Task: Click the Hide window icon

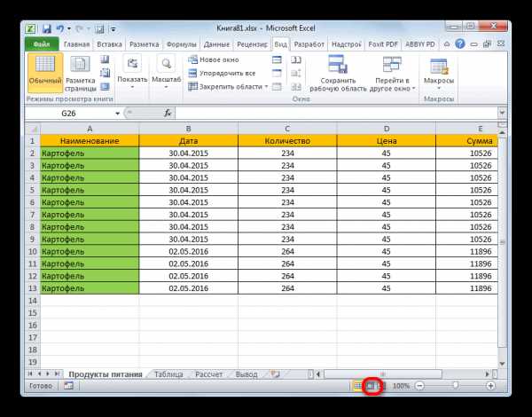Action: point(277,74)
